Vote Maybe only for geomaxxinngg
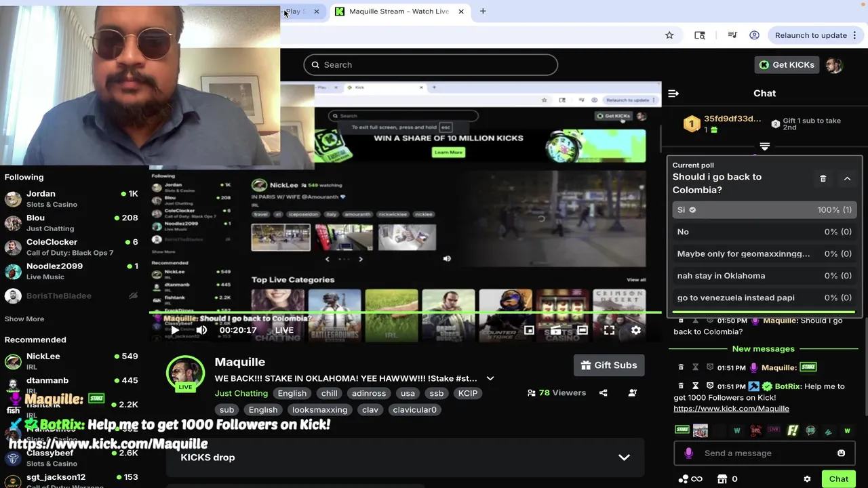Image resolution: width=868 pixels, height=488 pixels. (764, 253)
